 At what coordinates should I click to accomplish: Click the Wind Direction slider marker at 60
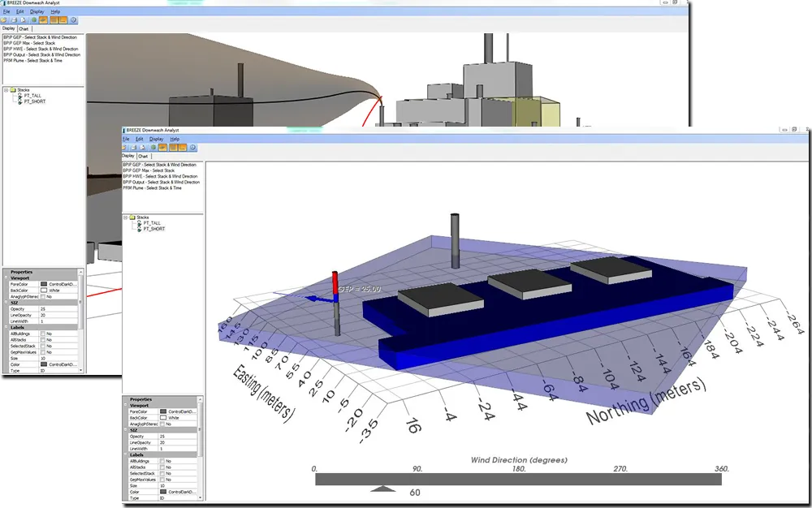tap(382, 489)
